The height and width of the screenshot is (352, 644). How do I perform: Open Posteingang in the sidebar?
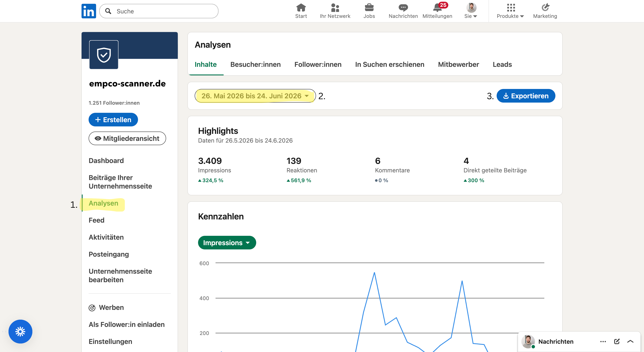[x=109, y=254]
